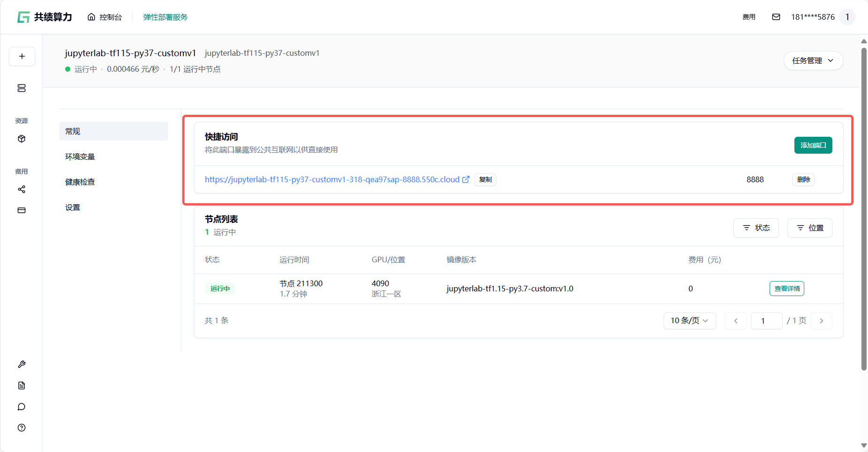
Task: Open the document icon in sidebar
Action: (22, 385)
